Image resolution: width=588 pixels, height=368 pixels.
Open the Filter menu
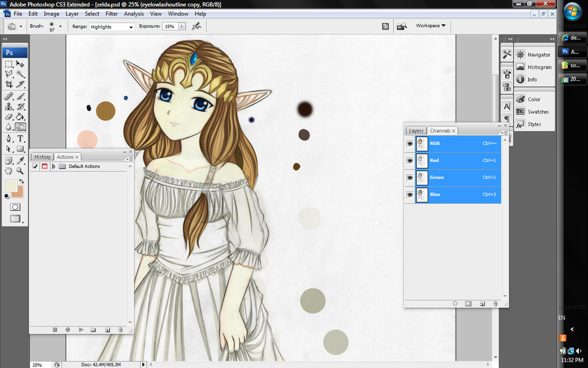(x=111, y=13)
